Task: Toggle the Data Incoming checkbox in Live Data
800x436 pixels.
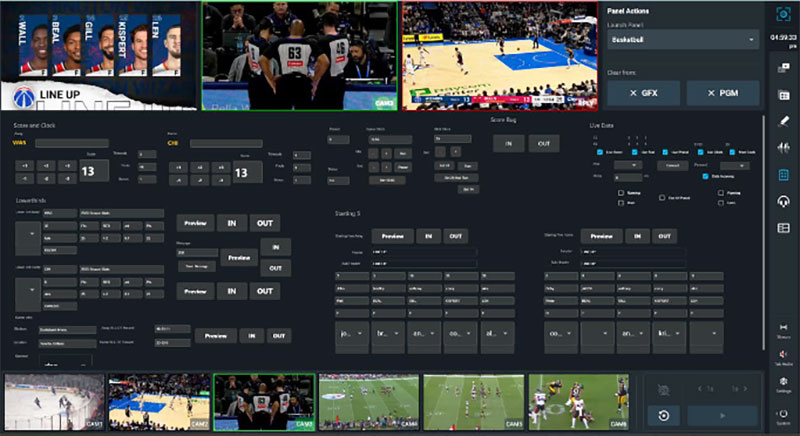Action: coord(705,176)
